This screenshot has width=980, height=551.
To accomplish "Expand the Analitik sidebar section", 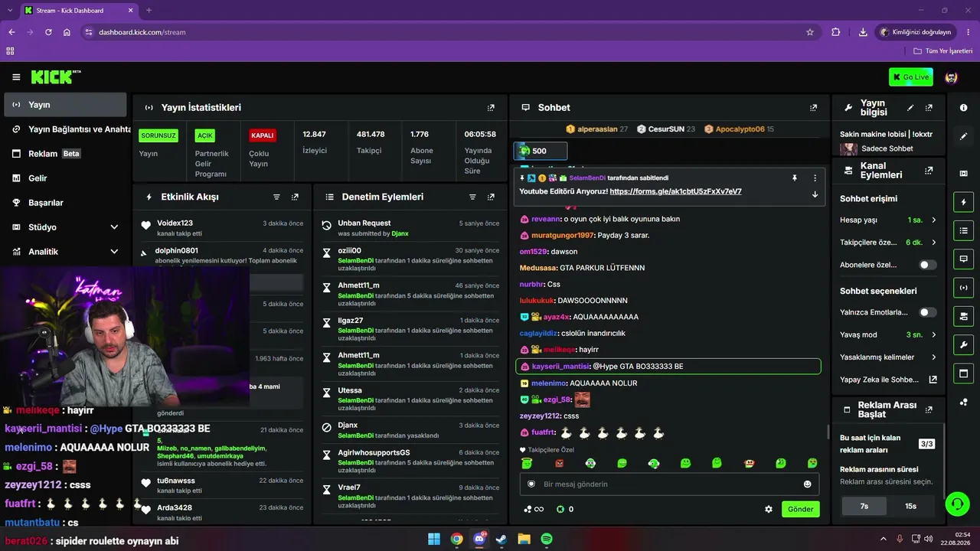I will (114, 252).
